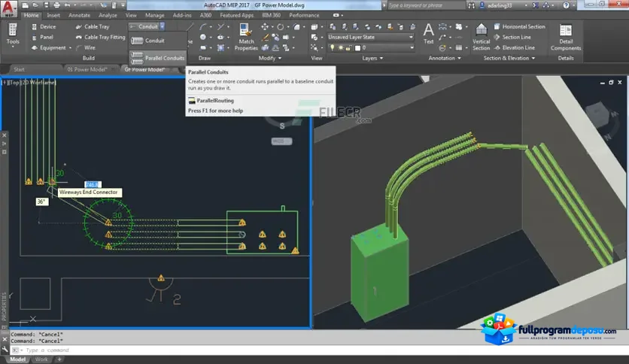Click the Arc draw tool

(x=203, y=26)
